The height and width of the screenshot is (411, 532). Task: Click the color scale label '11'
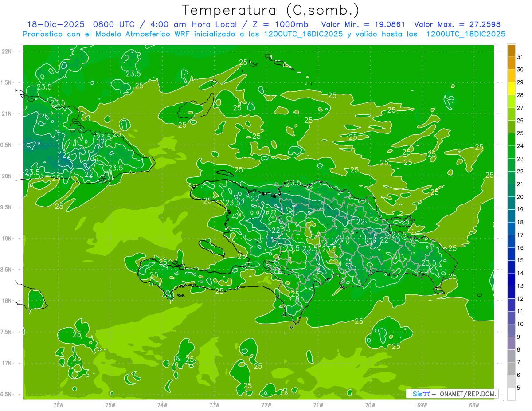520,311
